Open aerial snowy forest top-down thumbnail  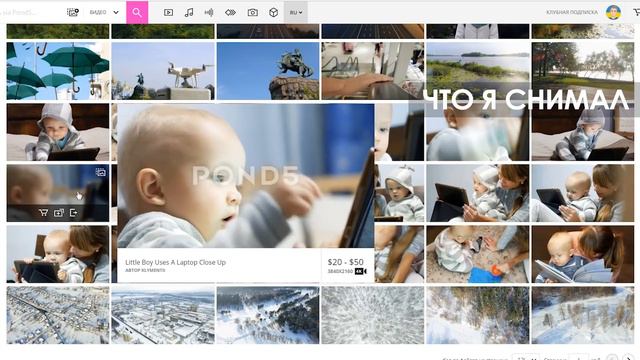pos(373,315)
